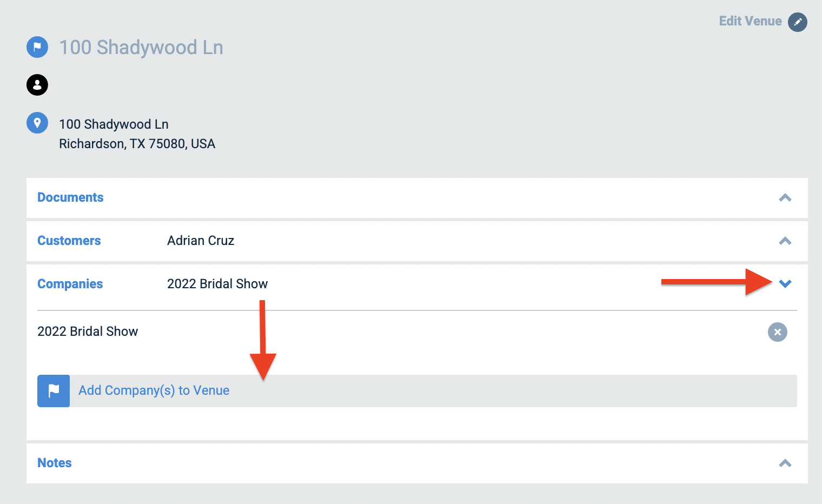The height and width of the screenshot is (504, 822).
Task: Open the Edit Venue link
Action: 750,21
